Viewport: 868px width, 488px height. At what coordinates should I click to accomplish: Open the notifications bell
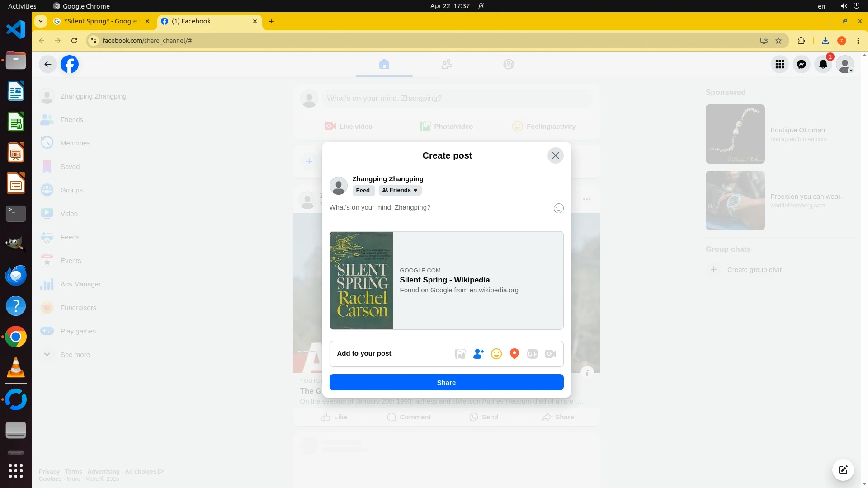point(823,64)
